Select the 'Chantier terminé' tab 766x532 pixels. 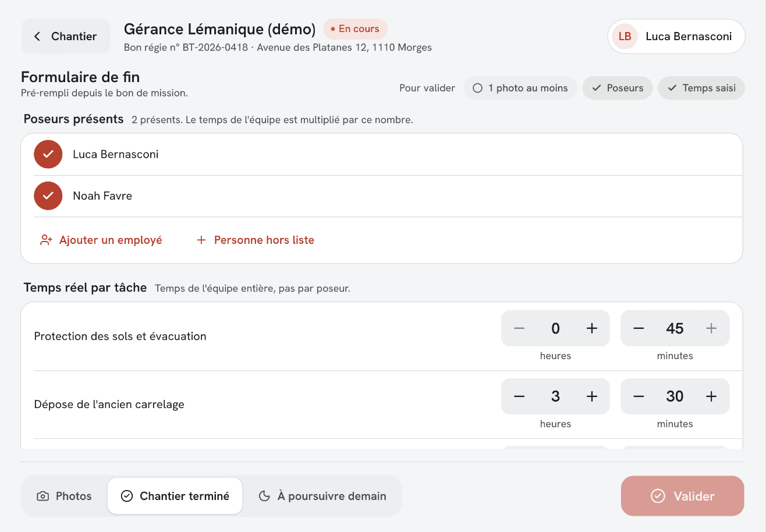tap(175, 496)
